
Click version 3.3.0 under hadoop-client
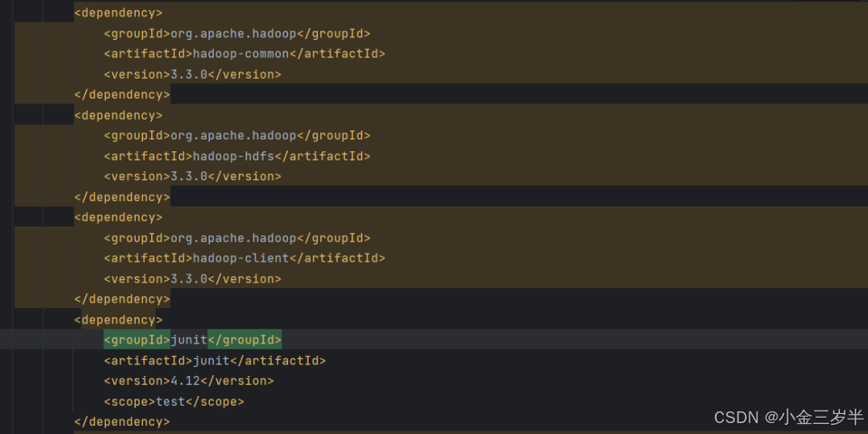pos(193,279)
